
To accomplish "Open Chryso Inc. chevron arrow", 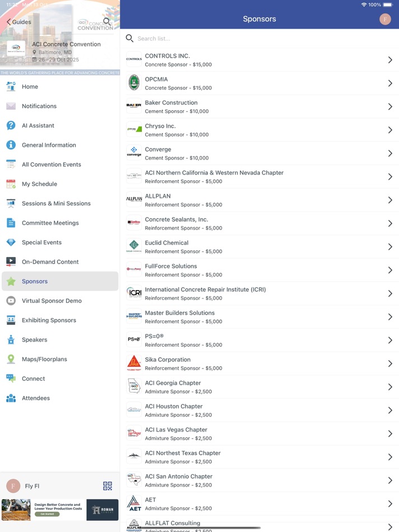I will coord(390,130).
